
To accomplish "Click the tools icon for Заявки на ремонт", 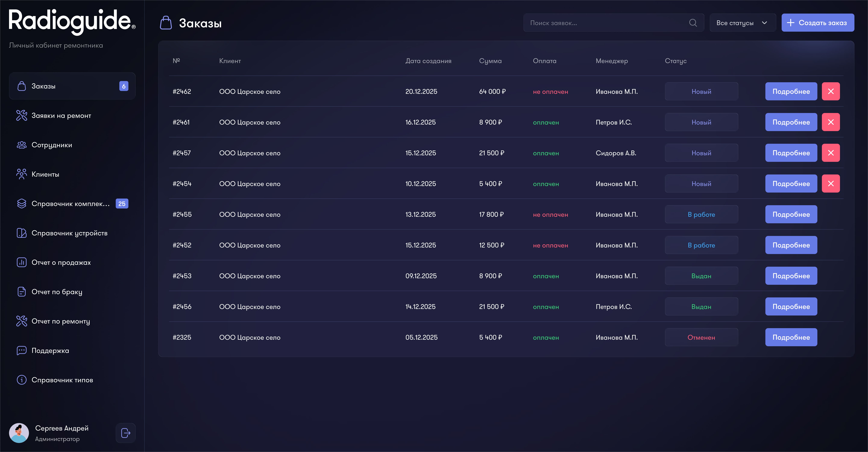I will point(22,115).
